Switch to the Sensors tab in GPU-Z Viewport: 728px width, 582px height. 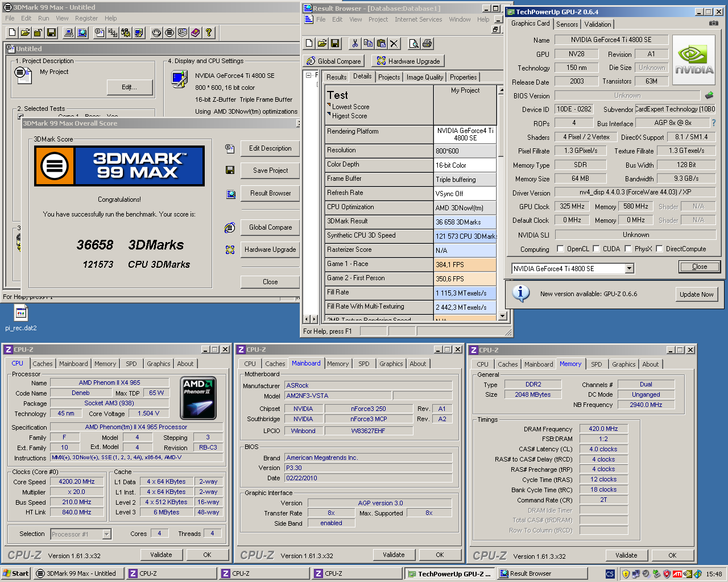tap(567, 24)
